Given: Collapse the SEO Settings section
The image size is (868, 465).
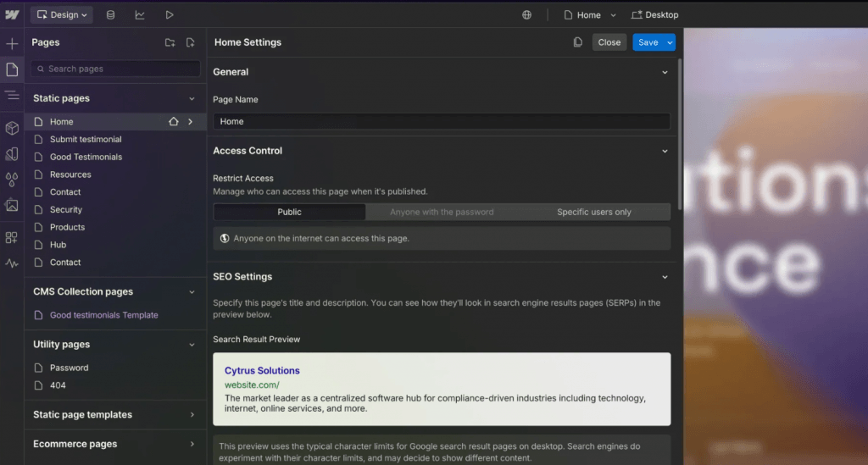Looking at the screenshot, I should (x=665, y=277).
